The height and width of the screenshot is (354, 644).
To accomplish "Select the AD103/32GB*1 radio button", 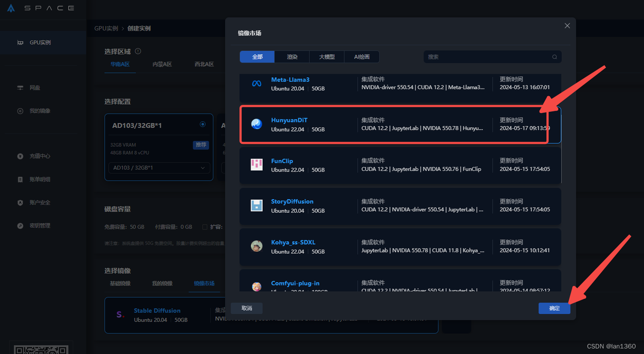I will pyautogui.click(x=202, y=124).
